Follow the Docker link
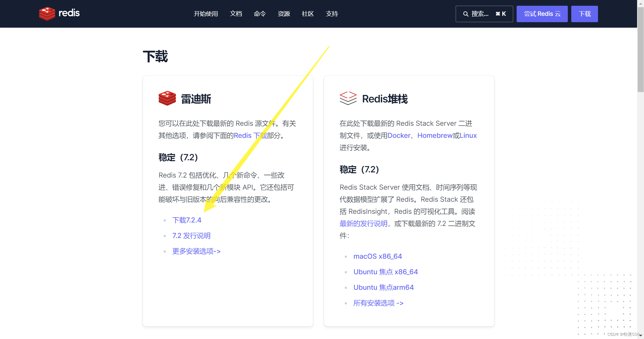This screenshot has width=644, height=339. point(399,136)
